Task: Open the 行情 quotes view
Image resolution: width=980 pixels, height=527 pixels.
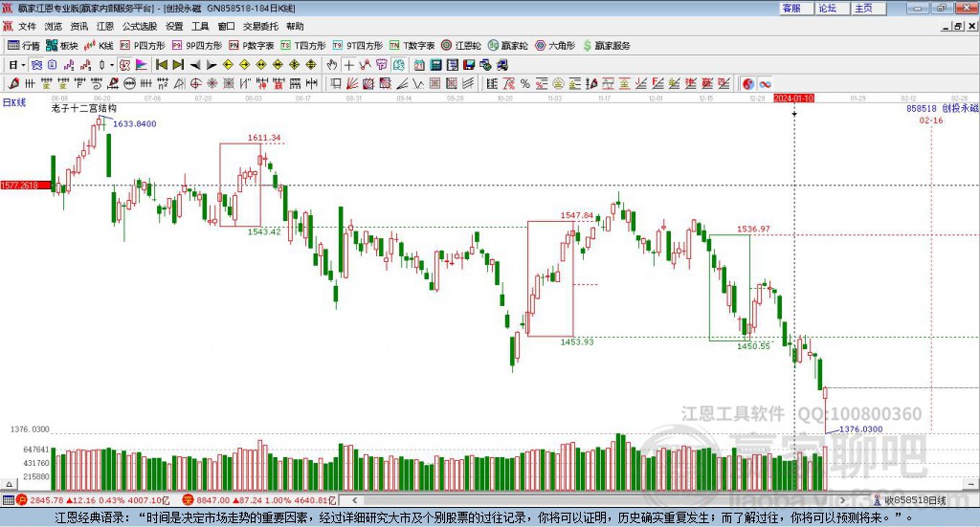Action: coord(24,46)
